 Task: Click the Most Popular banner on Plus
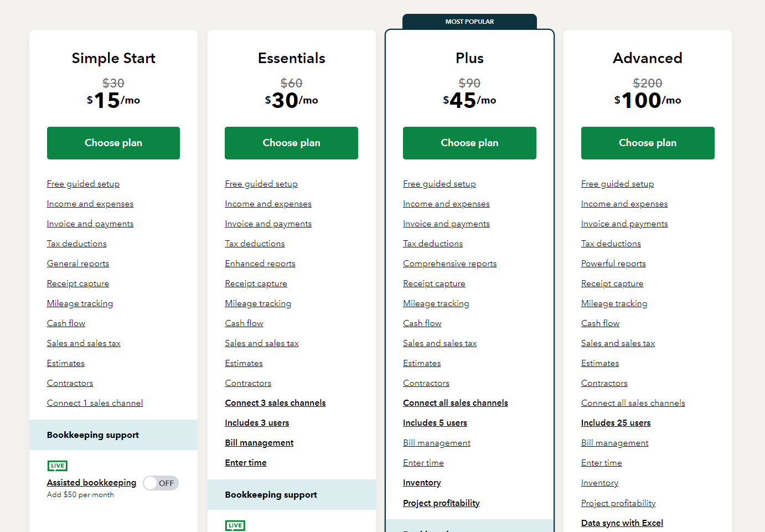tap(469, 22)
